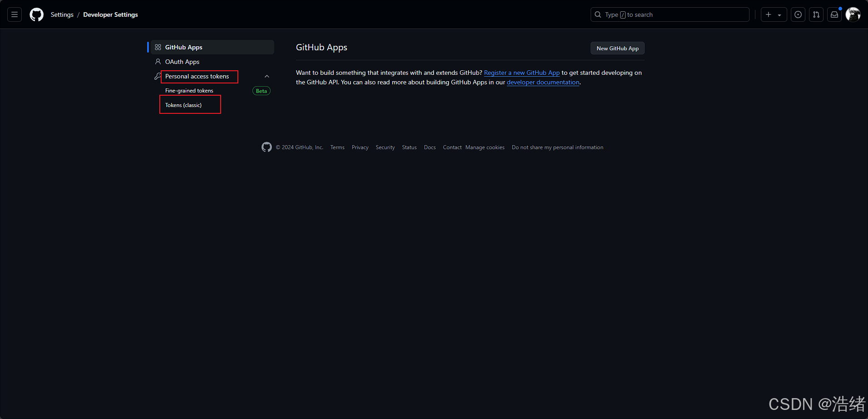Open Fine-grained tokens in sidebar

click(x=189, y=91)
